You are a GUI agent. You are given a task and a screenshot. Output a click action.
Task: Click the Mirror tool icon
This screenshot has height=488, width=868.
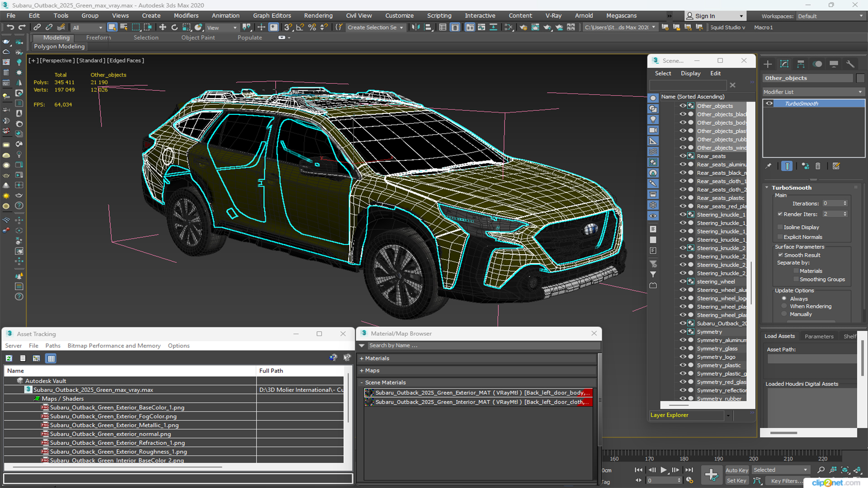point(415,28)
